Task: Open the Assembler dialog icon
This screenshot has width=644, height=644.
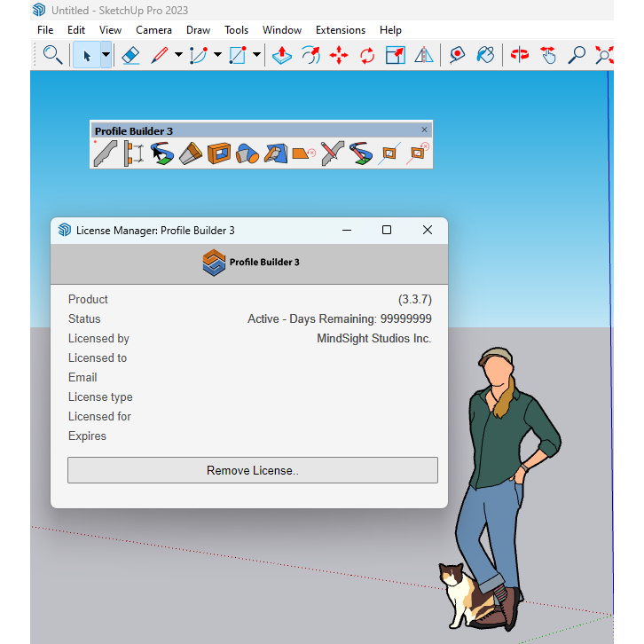Action: click(133, 153)
